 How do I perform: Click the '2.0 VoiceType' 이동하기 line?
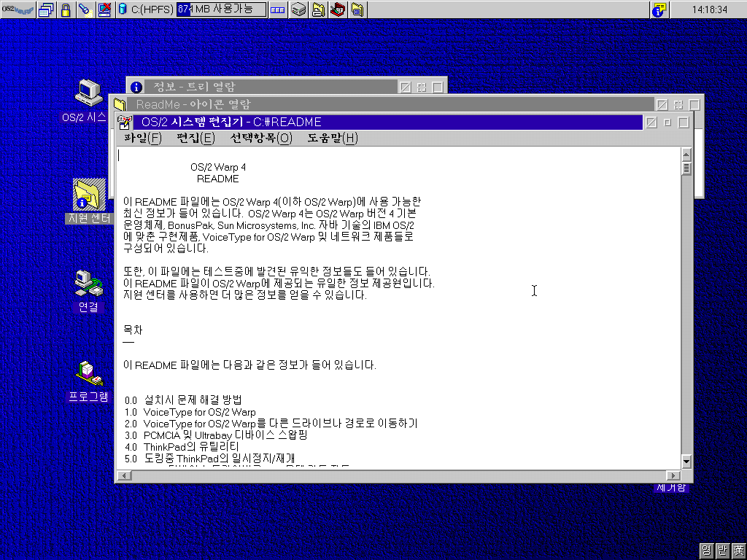pos(271,424)
